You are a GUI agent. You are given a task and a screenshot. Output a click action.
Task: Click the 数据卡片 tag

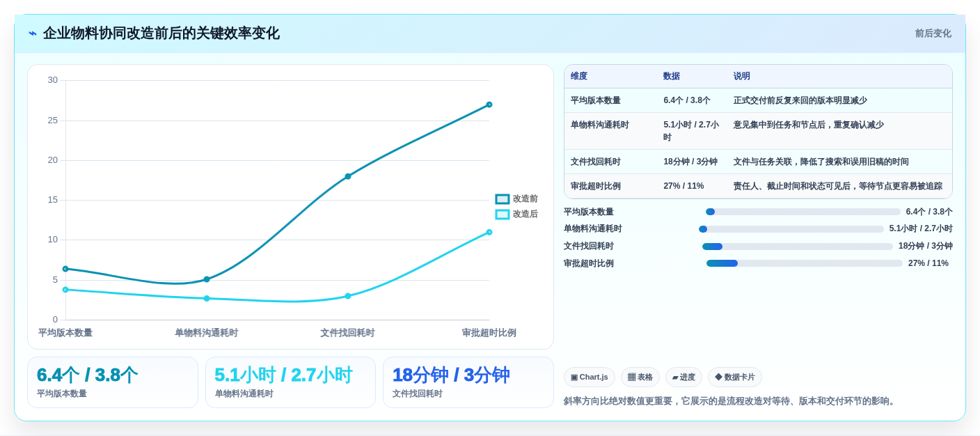tap(735, 377)
